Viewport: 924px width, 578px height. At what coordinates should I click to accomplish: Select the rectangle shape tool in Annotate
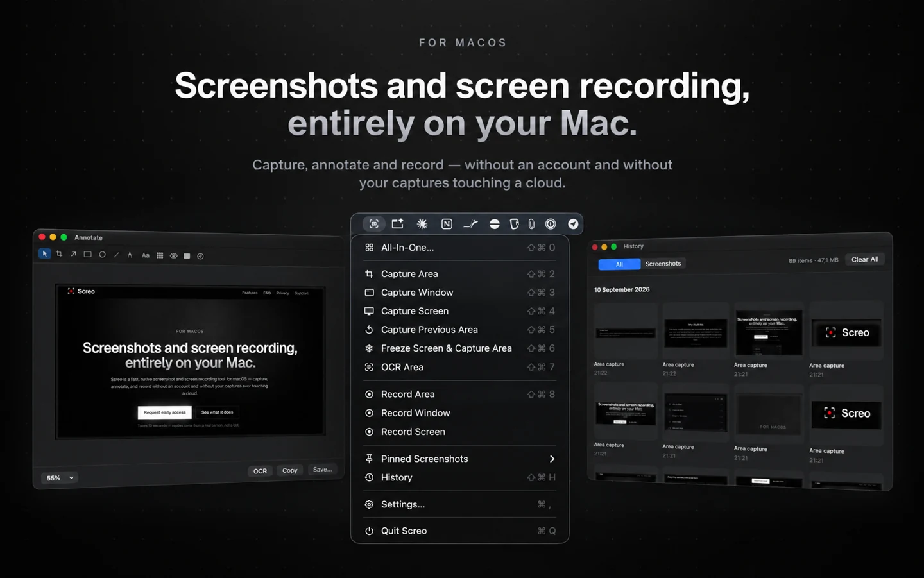pyautogui.click(x=87, y=254)
